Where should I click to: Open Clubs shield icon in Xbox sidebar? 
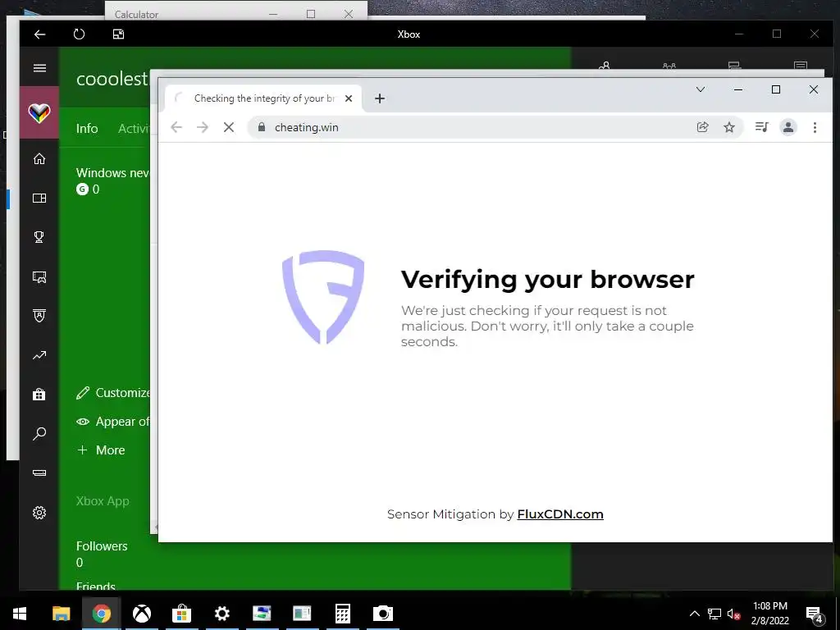[39, 316]
